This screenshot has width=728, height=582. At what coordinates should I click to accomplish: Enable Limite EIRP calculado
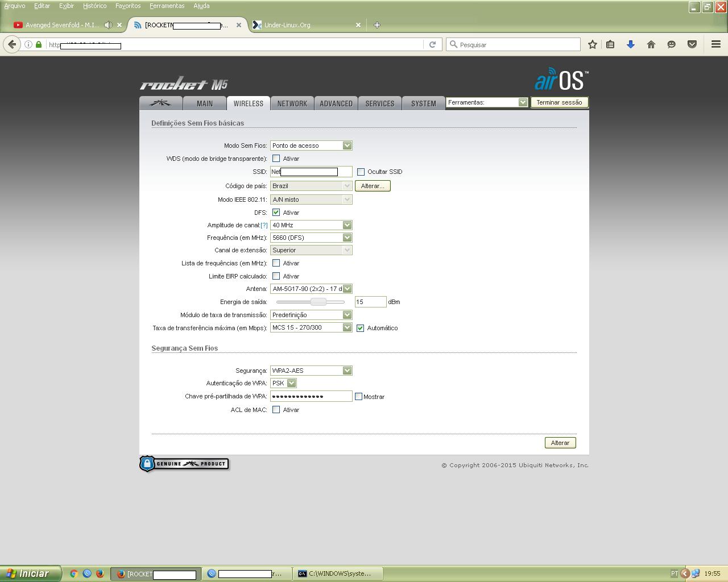coord(276,276)
